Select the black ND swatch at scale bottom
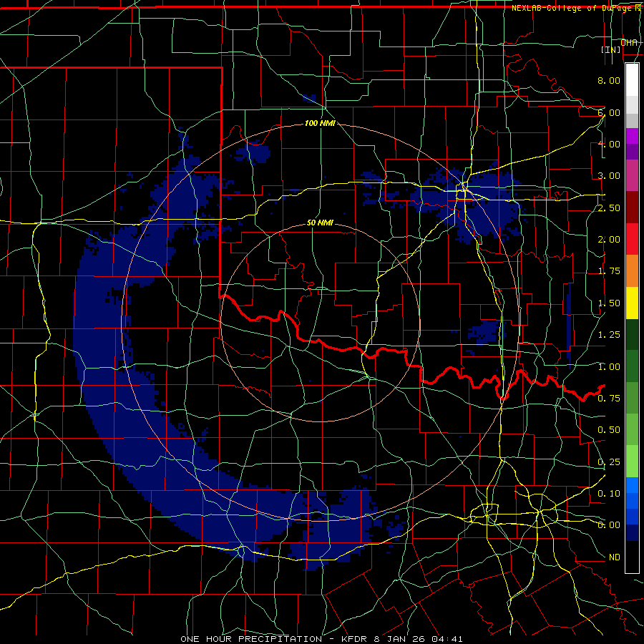This screenshot has width=644, height=644. pos(632,557)
